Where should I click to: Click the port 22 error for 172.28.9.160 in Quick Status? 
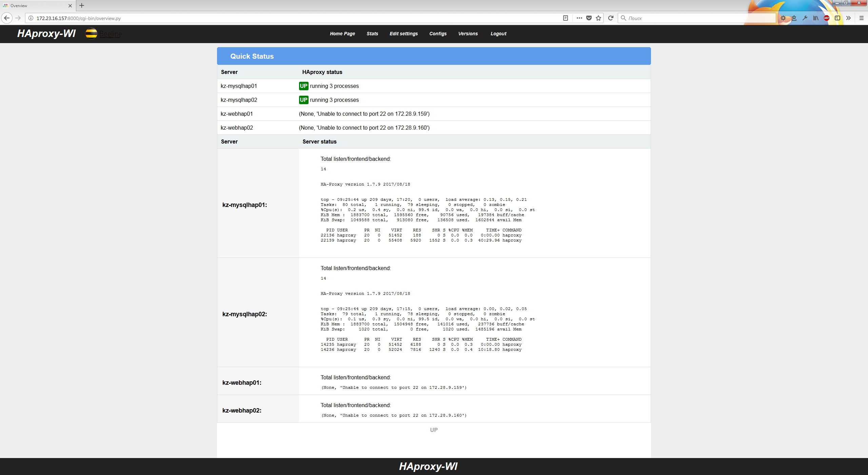tap(364, 128)
